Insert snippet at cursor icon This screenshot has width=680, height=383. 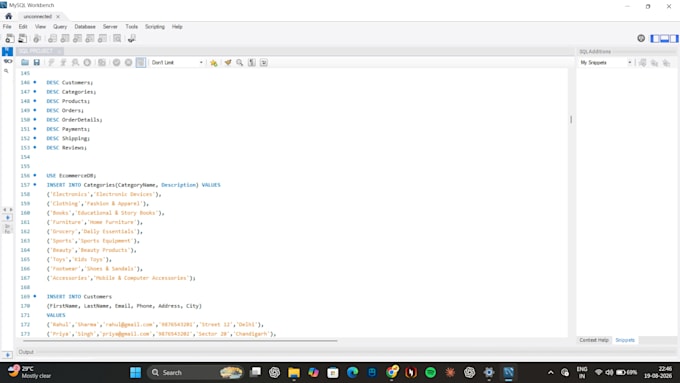pyautogui.click(x=666, y=63)
